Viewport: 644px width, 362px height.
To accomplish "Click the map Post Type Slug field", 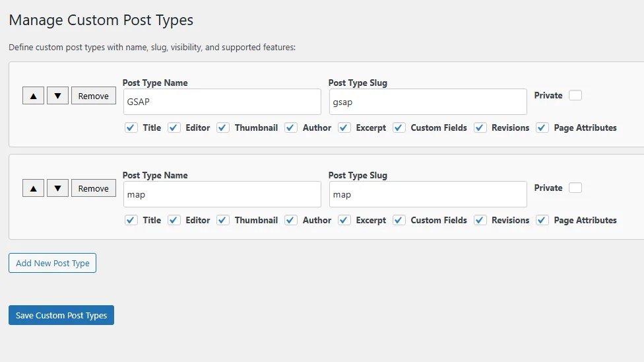I will [428, 195].
